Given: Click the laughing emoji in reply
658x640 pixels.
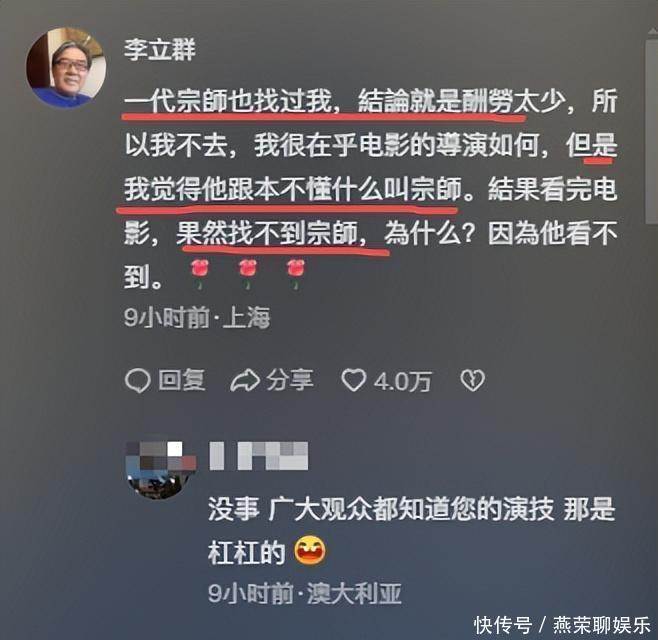Looking at the screenshot, I should coord(310,550).
